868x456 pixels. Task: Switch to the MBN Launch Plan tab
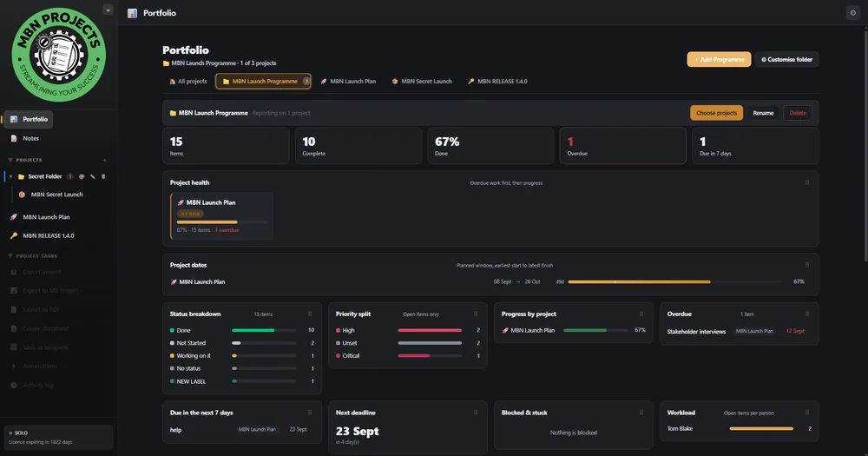tap(348, 82)
